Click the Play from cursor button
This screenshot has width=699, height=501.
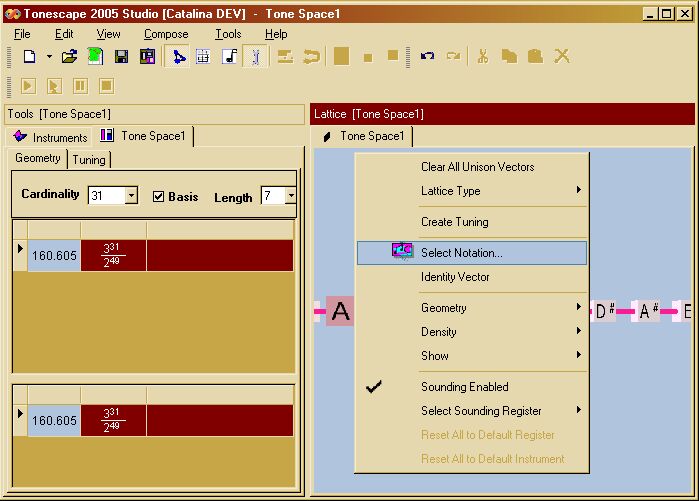[x=54, y=86]
